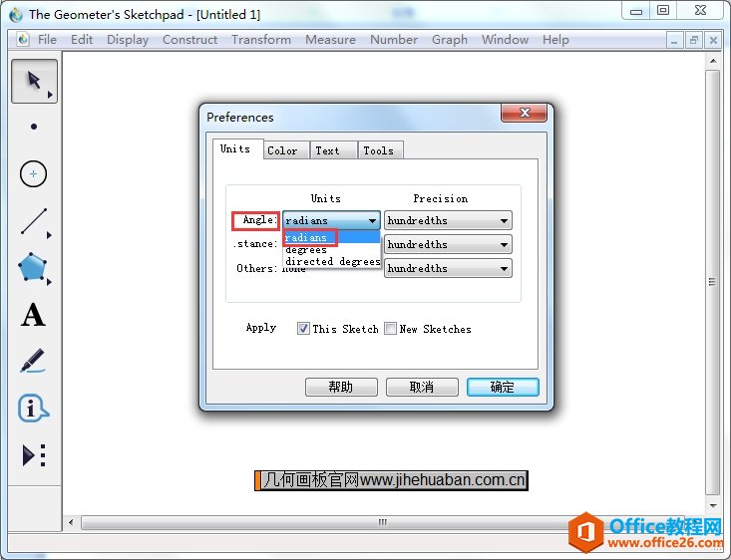Minimize the inner document window
Image resolution: width=731 pixels, height=560 pixels.
click(674, 41)
